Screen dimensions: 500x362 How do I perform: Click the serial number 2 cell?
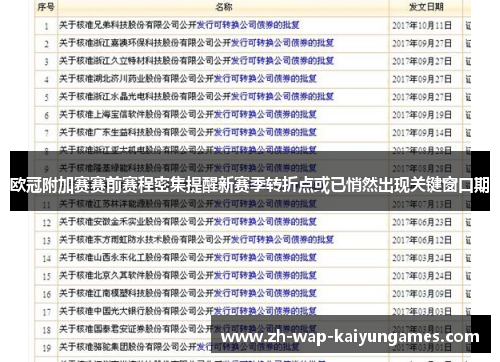pyautogui.click(x=46, y=44)
